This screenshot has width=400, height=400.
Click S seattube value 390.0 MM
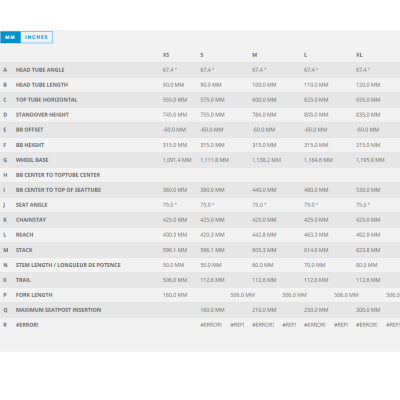[212, 190]
